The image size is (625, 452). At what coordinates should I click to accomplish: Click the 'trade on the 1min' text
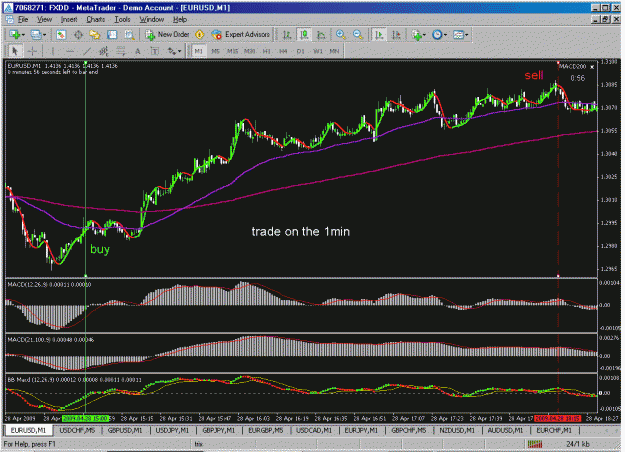point(301,232)
